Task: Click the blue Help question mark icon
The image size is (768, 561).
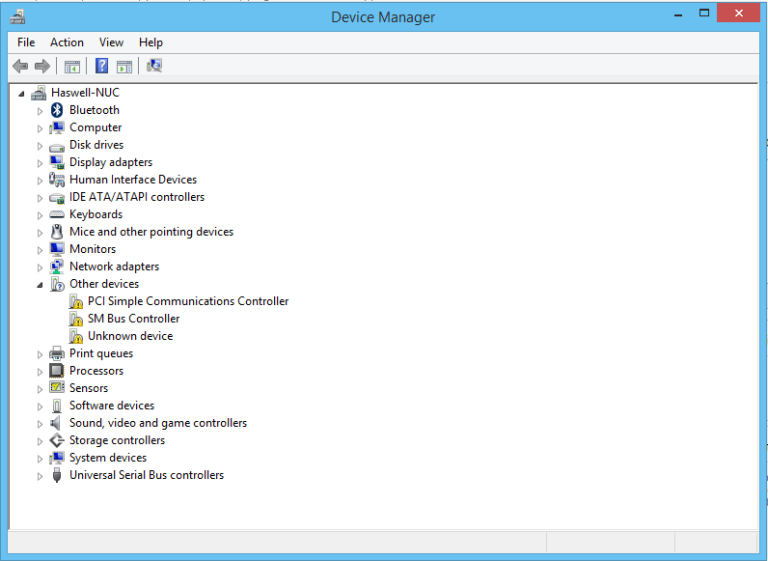Action: [101, 66]
